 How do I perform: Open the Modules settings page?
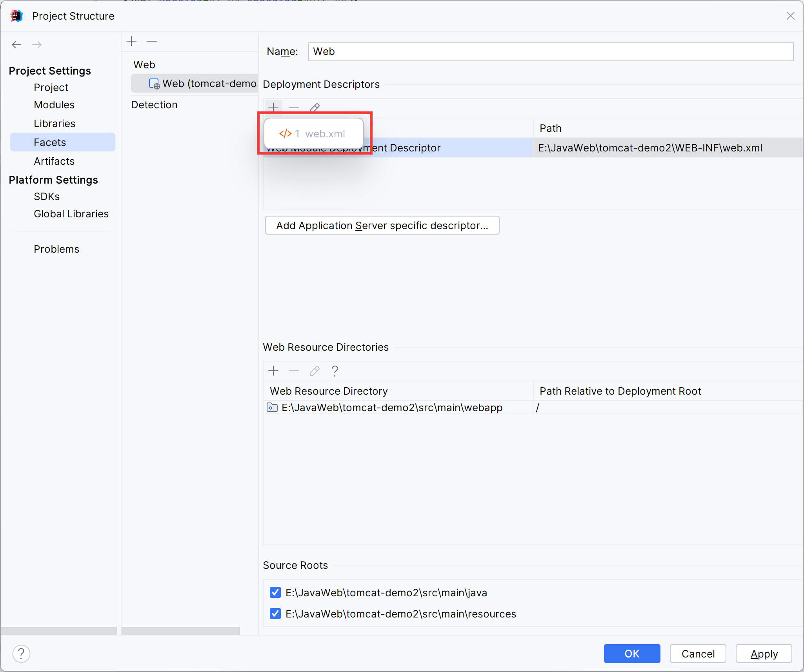click(x=54, y=105)
